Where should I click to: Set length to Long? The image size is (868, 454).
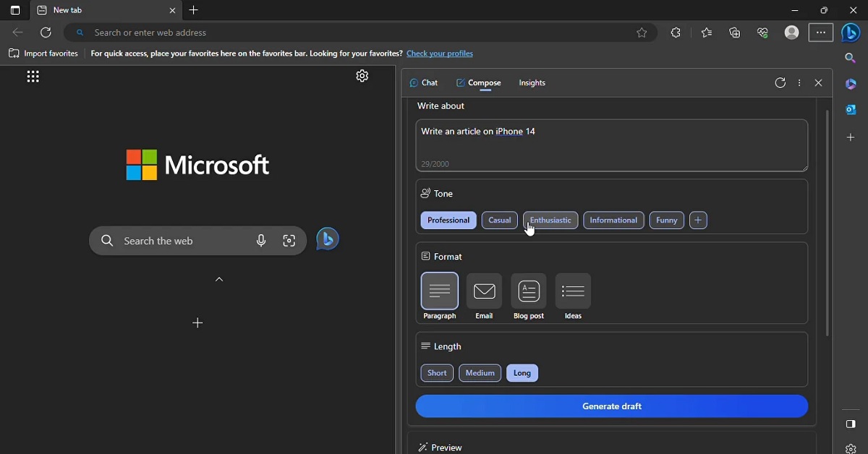click(x=522, y=373)
